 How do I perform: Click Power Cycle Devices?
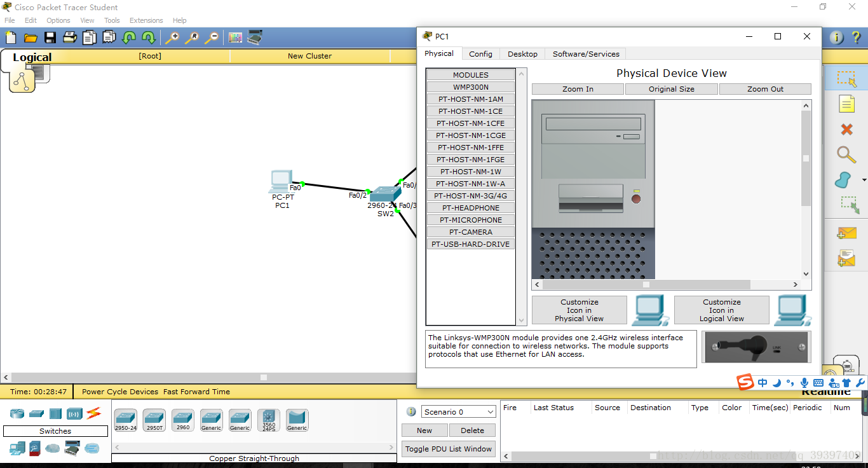pyautogui.click(x=120, y=392)
